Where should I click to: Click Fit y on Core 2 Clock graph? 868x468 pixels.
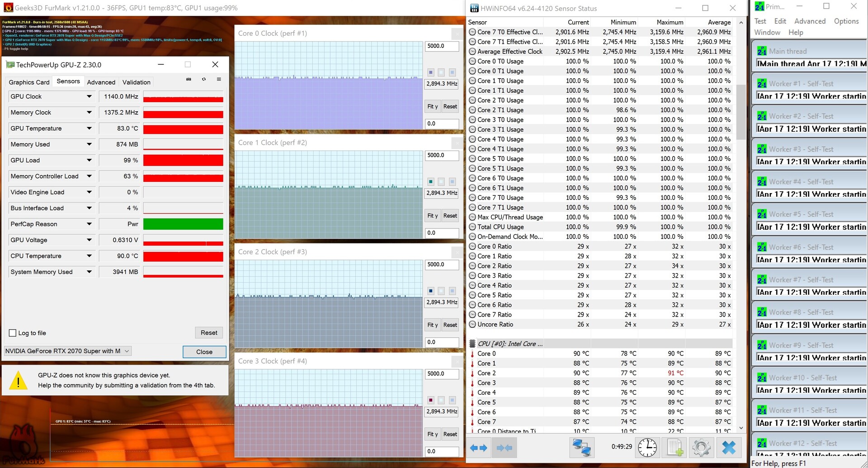click(x=433, y=325)
